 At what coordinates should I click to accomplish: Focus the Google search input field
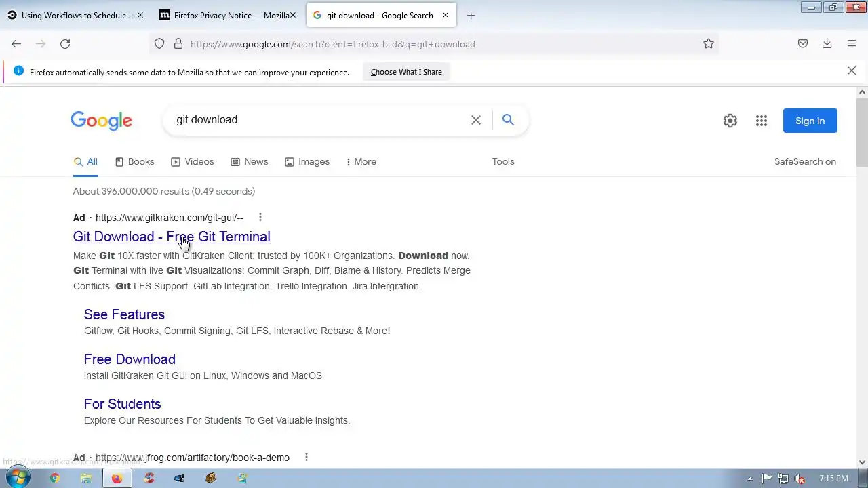pyautogui.click(x=319, y=120)
